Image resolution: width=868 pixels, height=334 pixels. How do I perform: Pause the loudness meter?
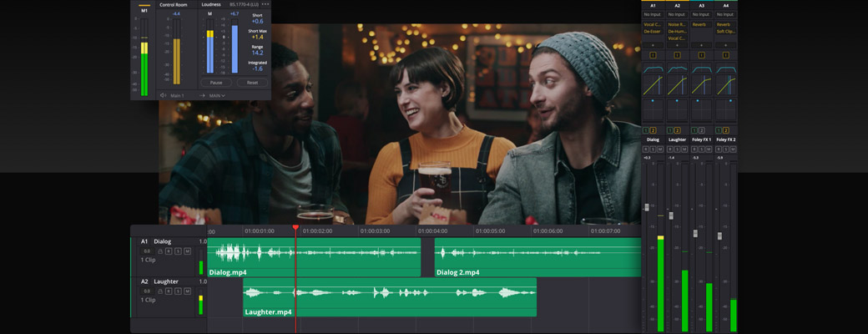(x=216, y=83)
